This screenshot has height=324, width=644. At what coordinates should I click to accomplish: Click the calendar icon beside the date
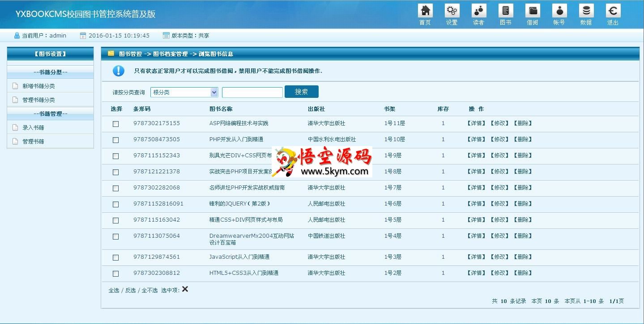tap(83, 35)
